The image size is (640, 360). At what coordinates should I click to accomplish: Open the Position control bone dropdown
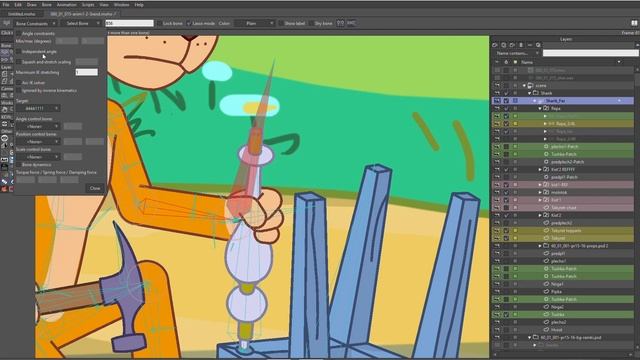tap(38, 141)
